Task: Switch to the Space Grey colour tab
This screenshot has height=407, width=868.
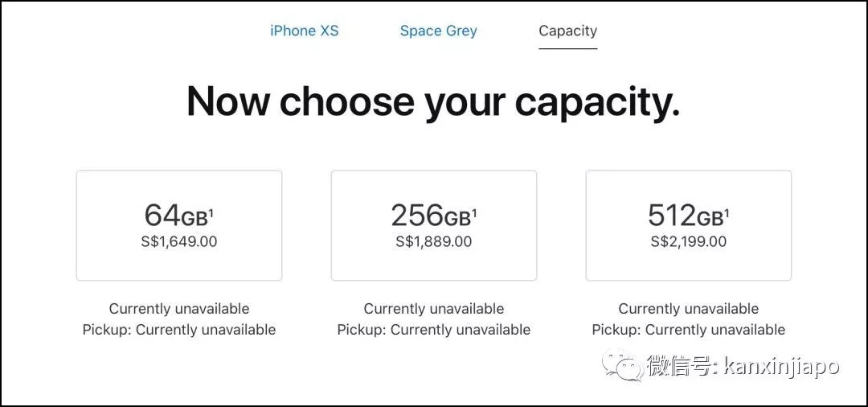Action: coord(438,31)
